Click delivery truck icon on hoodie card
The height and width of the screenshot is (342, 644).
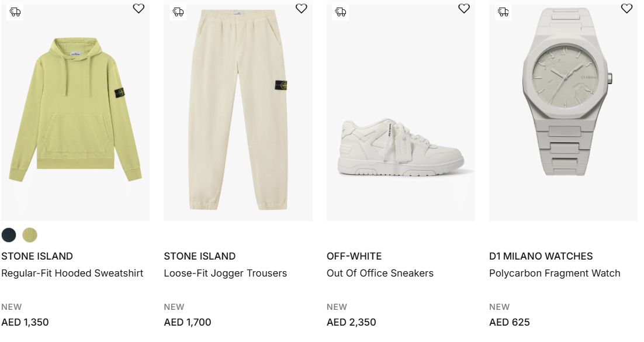point(15,12)
